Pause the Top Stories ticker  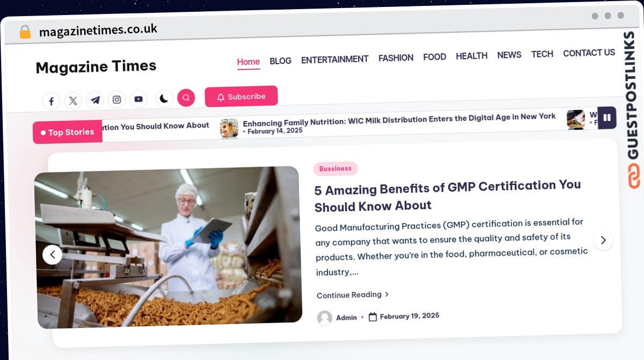607,118
